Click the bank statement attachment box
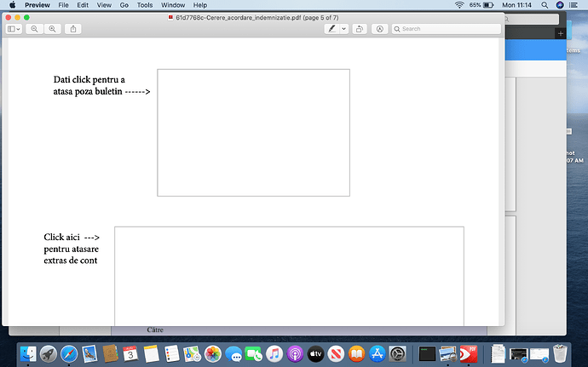This screenshot has width=588, height=367. [x=289, y=276]
